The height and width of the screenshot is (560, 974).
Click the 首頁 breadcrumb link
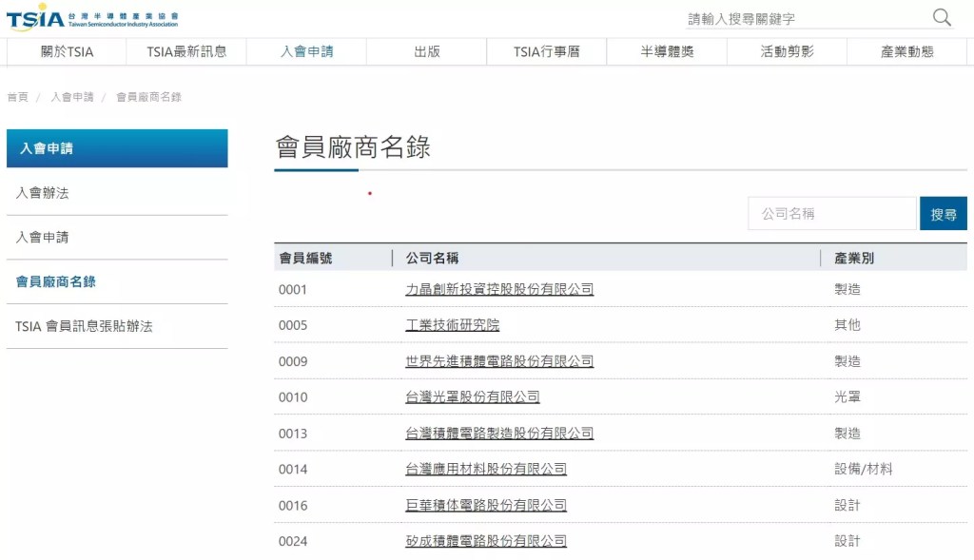17,97
